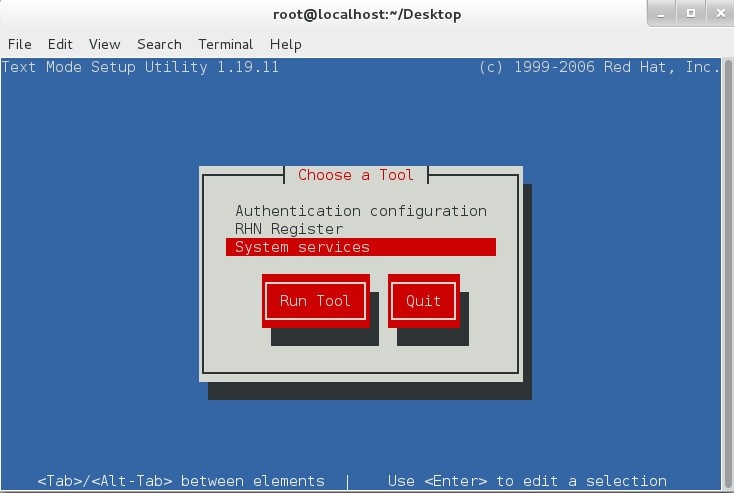The height and width of the screenshot is (493, 734).
Task: Maximize the terminal window
Action: [689, 14]
